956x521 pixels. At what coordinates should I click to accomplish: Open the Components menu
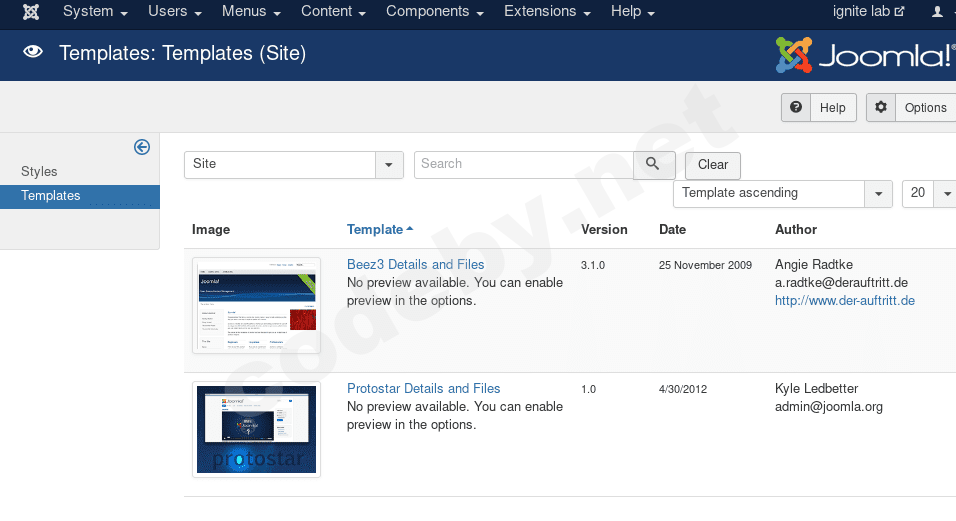[x=435, y=12]
